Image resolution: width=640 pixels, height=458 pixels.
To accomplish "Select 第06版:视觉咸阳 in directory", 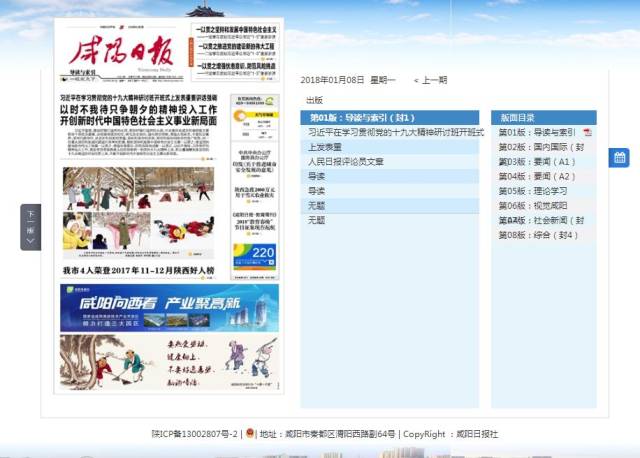I will click(x=533, y=206).
